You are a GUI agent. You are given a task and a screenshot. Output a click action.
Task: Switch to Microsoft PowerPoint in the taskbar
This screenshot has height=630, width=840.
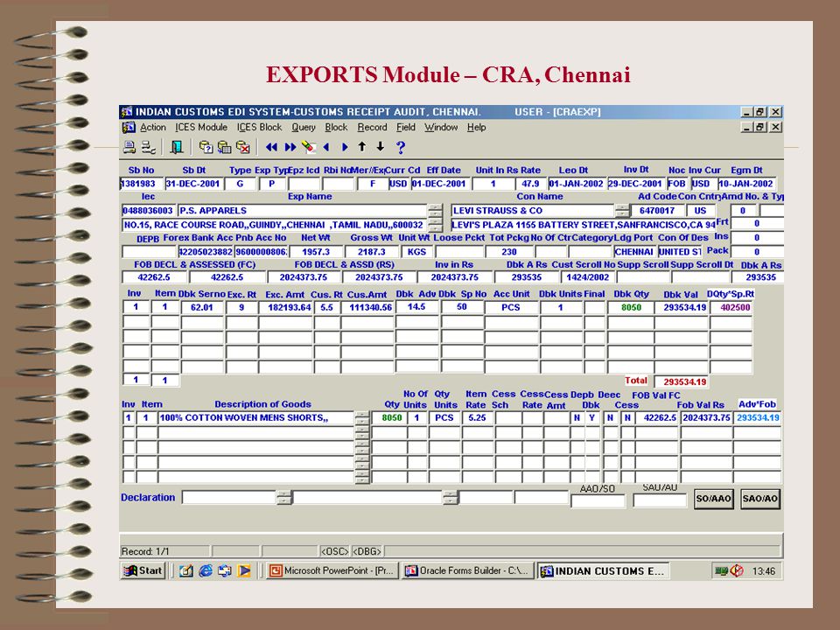332,571
